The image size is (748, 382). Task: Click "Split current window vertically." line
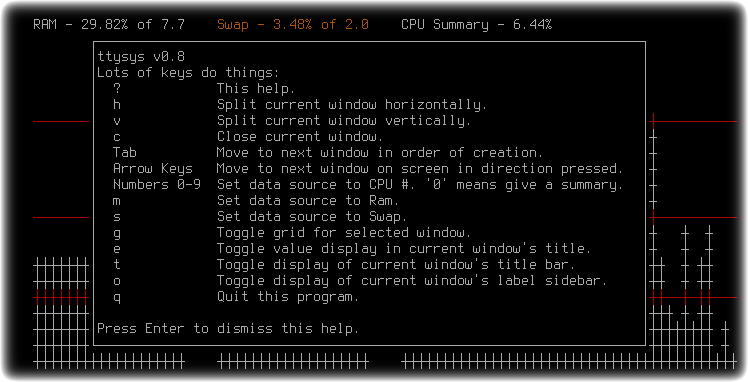tap(344, 121)
